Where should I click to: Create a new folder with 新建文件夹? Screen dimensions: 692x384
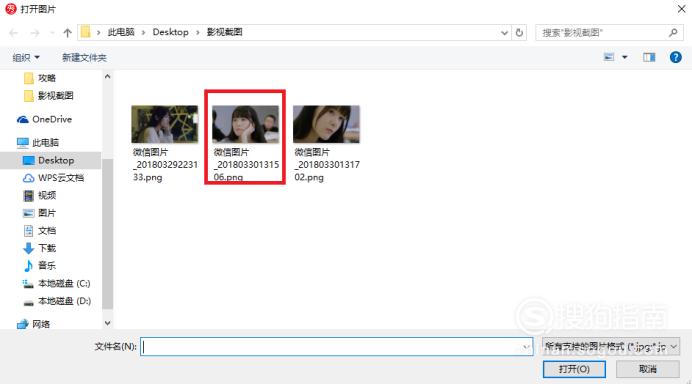pos(84,57)
